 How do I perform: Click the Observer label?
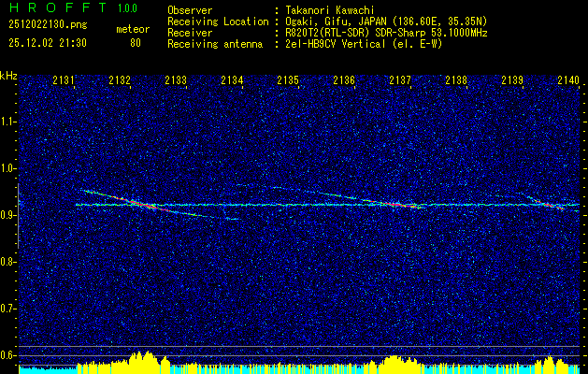pyautogui.click(x=190, y=10)
